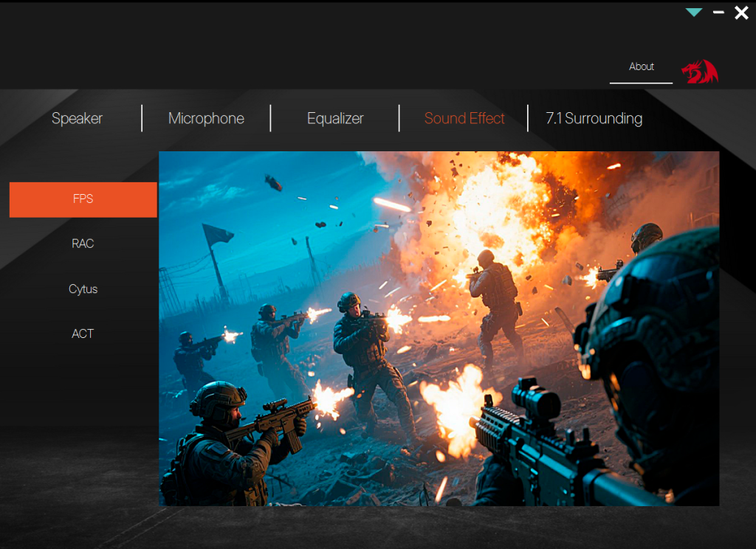Image resolution: width=756 pixels, height=549 pixels.
Task: Click the FPS battle scene preview image
Action: coord(439,328)
